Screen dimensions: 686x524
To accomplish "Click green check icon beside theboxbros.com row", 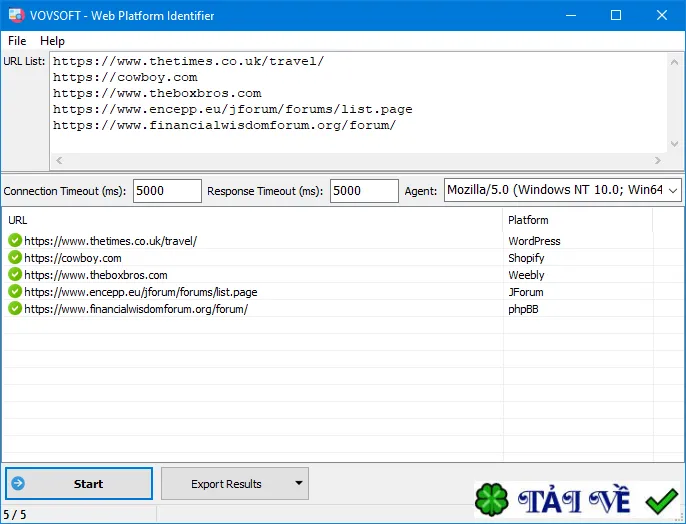I will point(15,275).
